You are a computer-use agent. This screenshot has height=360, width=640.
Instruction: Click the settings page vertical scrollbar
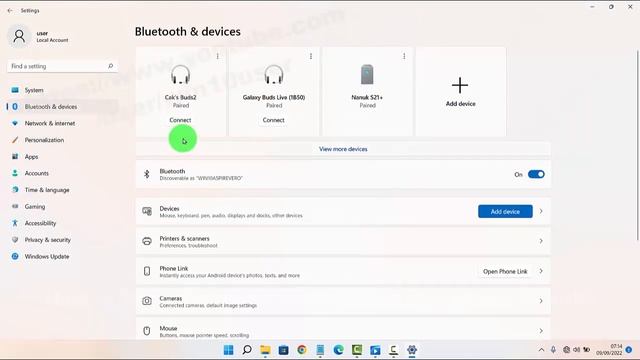click(637, 145)
